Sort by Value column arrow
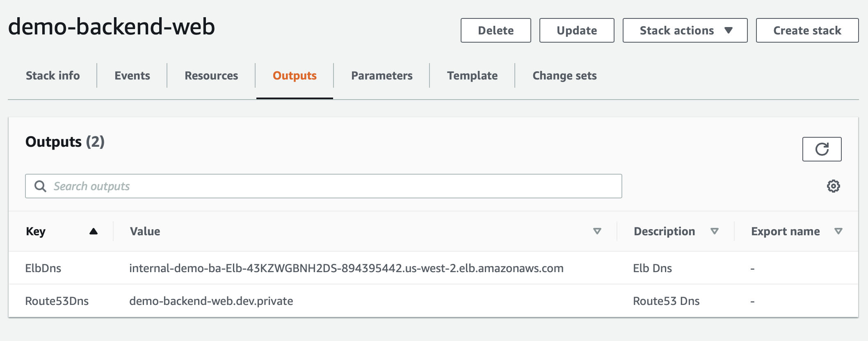 [597, 232]
